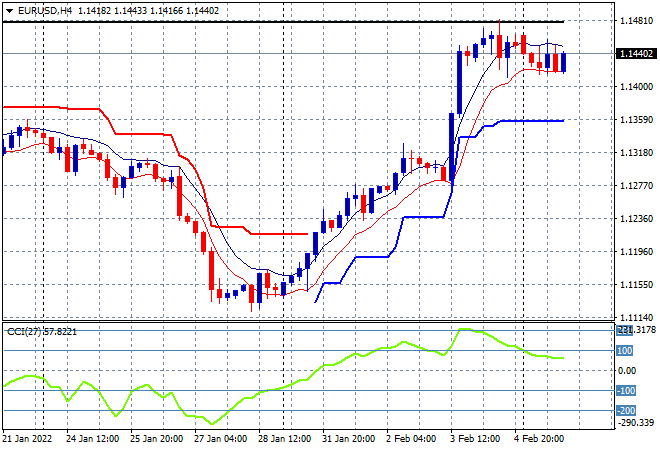Click the 1.11550 price axis label
Viewport: 660px width, 450px height.
coord(636,285)
